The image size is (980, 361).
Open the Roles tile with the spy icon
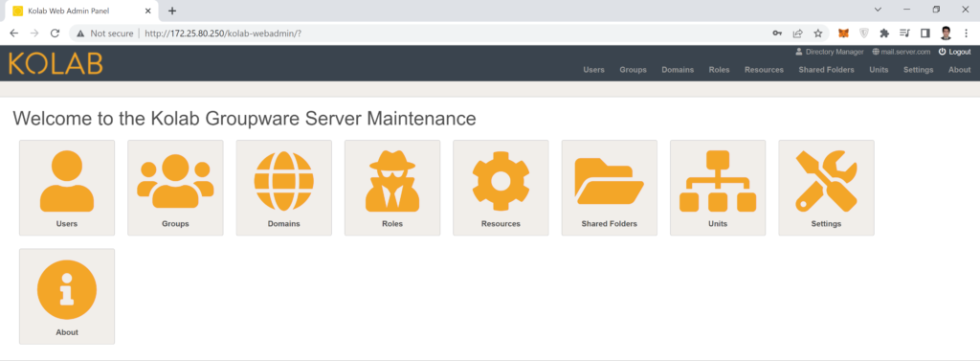pyautogui.click(x=392, y=188)
